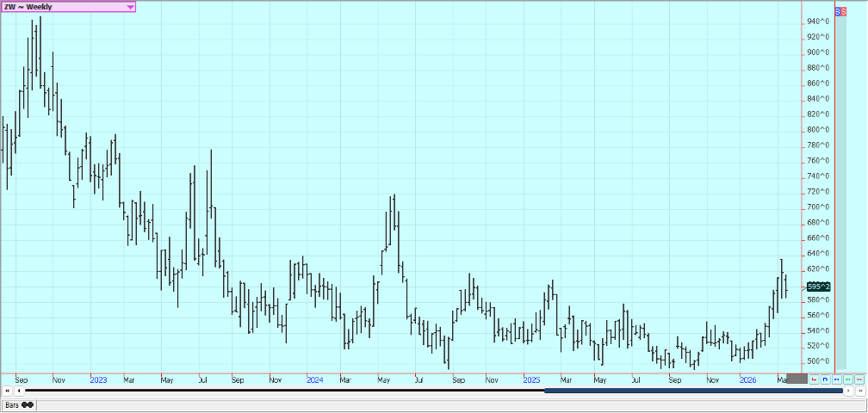The image size is (868, 413).
Task: Click the 800^0 price axis label
Action: click(818, 130)
